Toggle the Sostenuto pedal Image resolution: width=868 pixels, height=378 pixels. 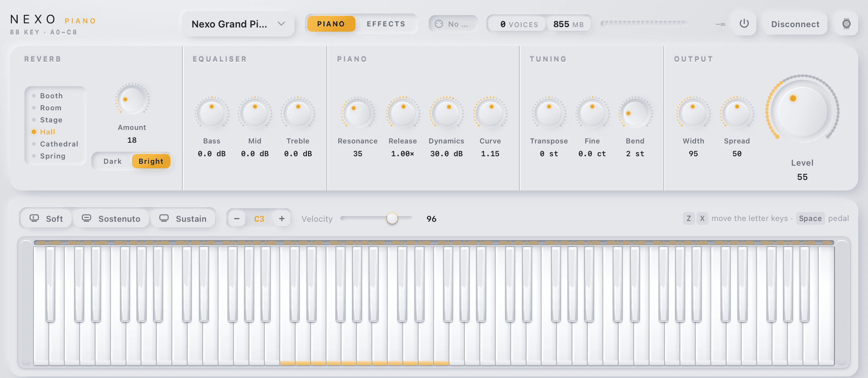(x=111, y=218)
